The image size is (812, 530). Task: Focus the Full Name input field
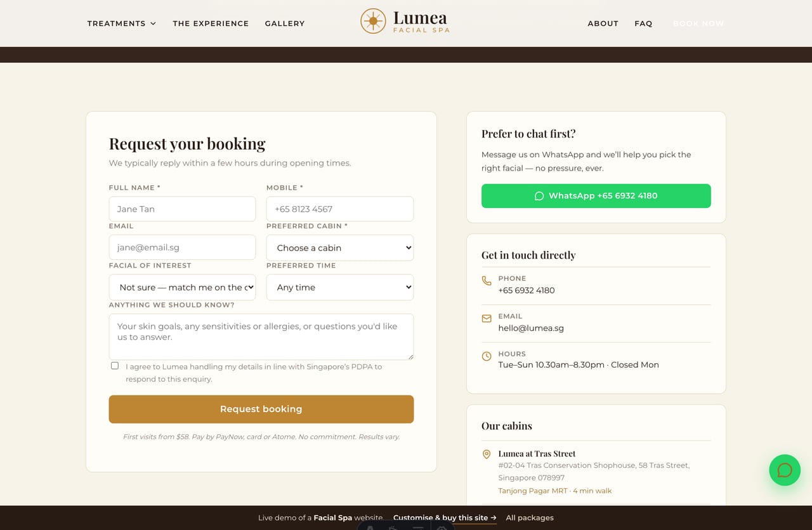[182, 209]
